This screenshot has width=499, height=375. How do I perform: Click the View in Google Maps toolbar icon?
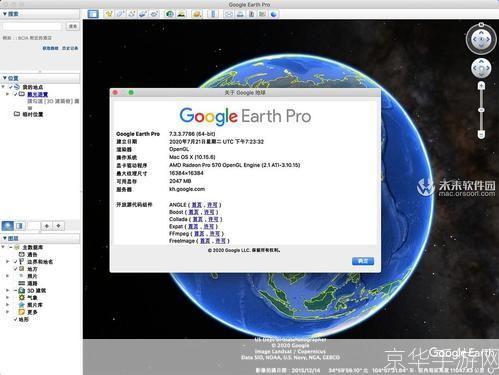point(262,14)
